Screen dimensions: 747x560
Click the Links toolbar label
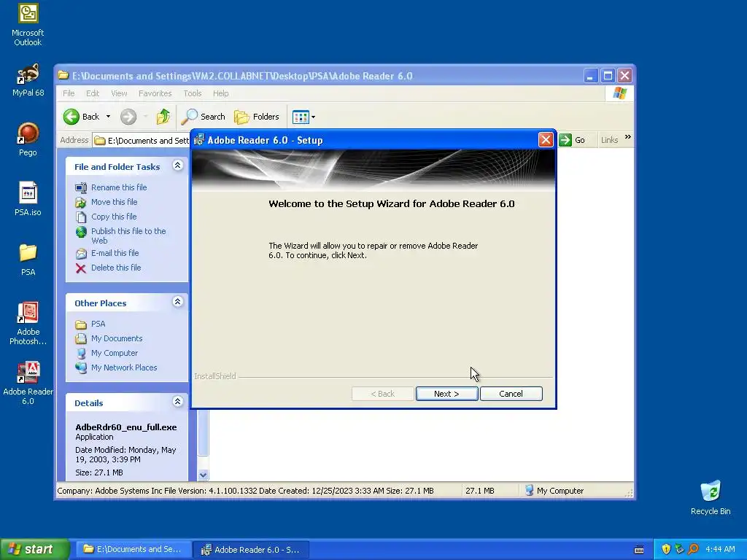(609, 140)
